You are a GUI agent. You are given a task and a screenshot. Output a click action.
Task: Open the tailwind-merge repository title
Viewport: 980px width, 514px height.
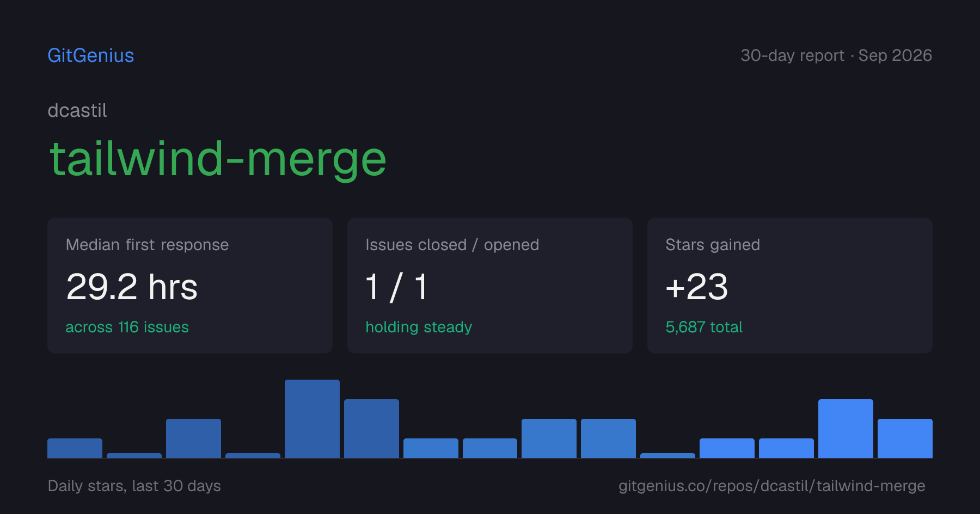218,159
